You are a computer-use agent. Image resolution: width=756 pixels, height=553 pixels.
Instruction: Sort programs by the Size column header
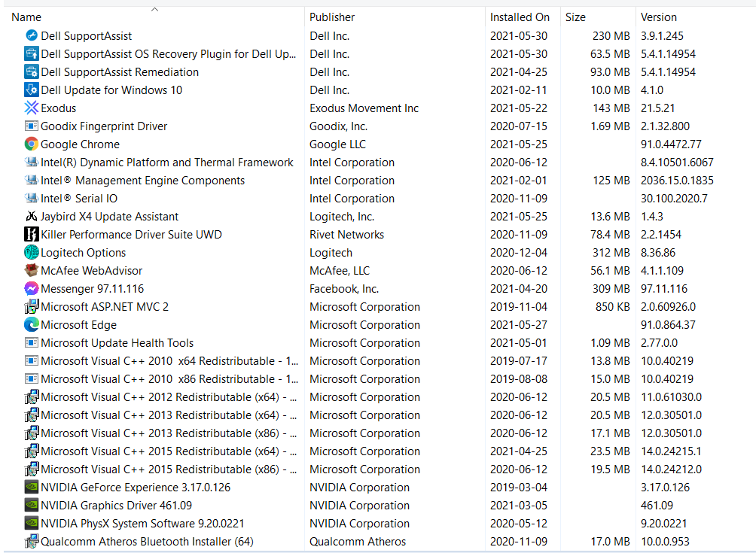pyautogui.click(x=575, y=17)
